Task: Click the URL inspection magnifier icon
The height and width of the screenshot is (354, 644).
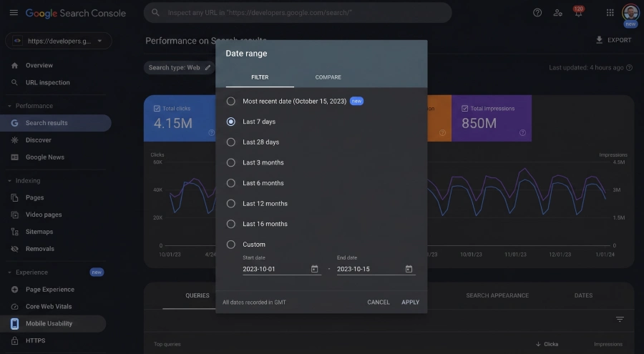Action: [x=15, y=82]
